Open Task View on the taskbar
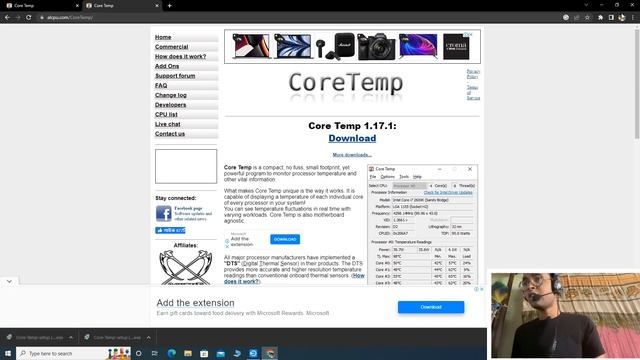This screenshot has width=640, height=360. pyautogui.click(x=155, y=353)
